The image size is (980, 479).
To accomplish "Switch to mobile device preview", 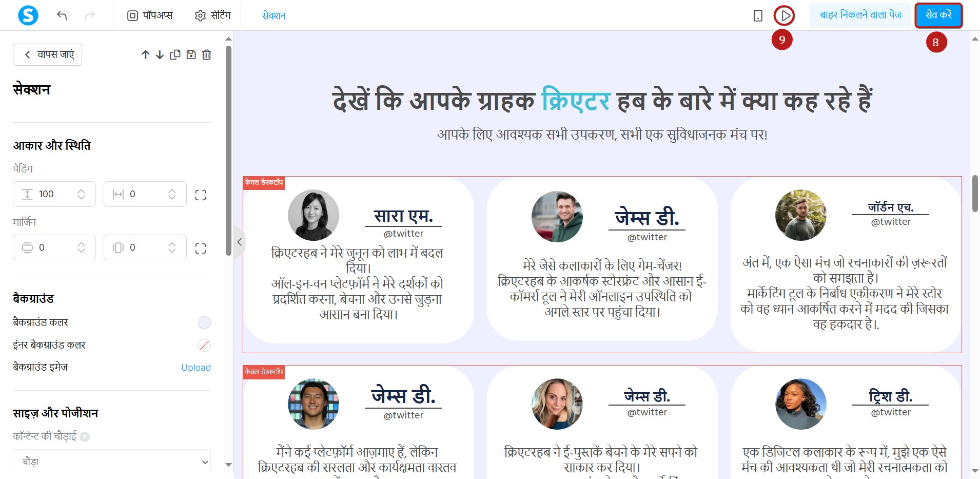I will (758, 16).
